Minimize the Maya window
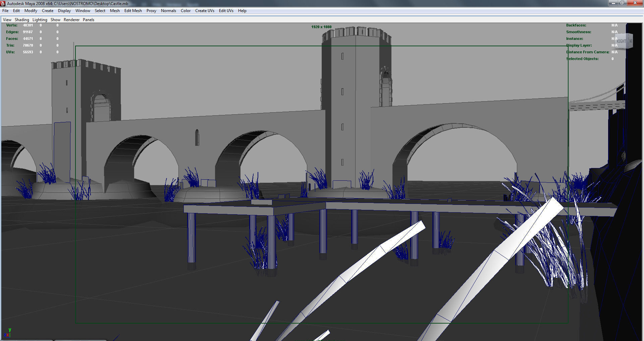 [613, 3]
